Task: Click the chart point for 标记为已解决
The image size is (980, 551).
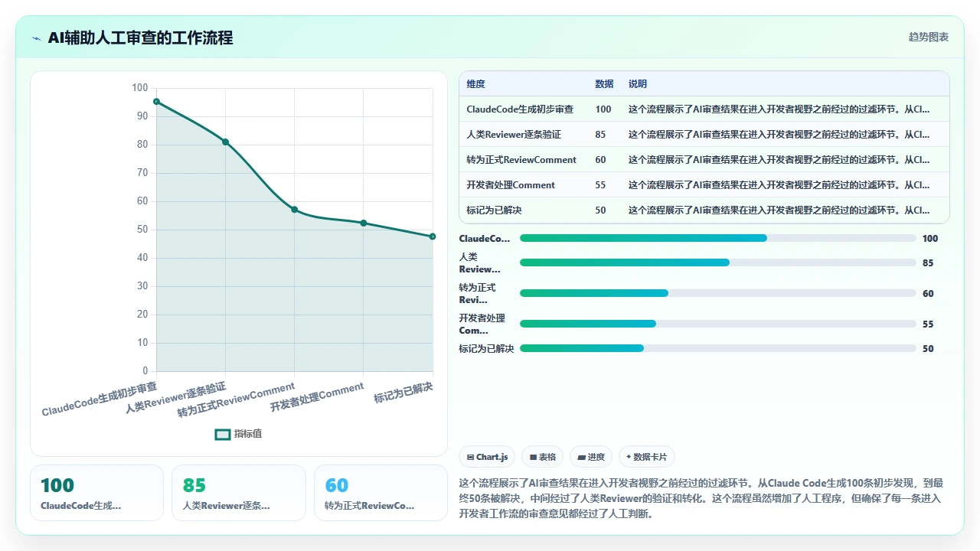Action: click(x=433, y=236)
